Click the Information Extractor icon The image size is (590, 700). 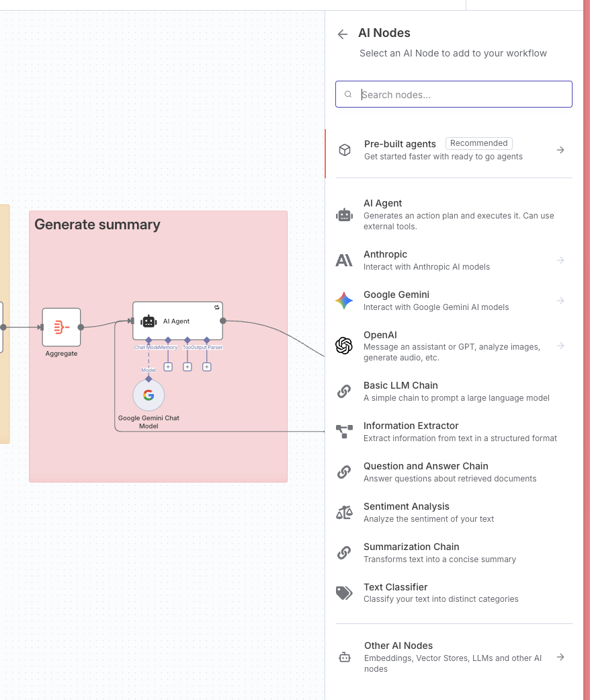(x=344, y=432)
